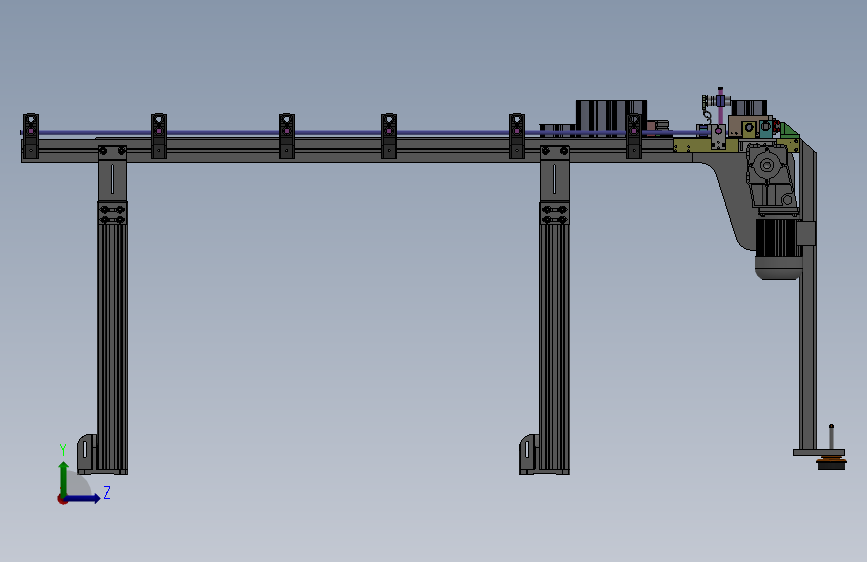Screen dimensions: 867x562
Task: Click the green Y axis of the triad
Action: tap(63, 478)
